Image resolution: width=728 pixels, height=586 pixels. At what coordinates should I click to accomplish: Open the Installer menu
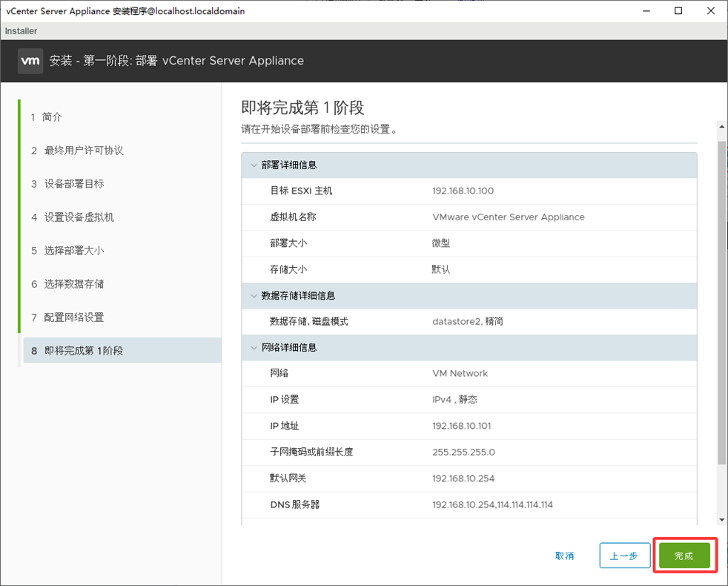tap(21, 31)
